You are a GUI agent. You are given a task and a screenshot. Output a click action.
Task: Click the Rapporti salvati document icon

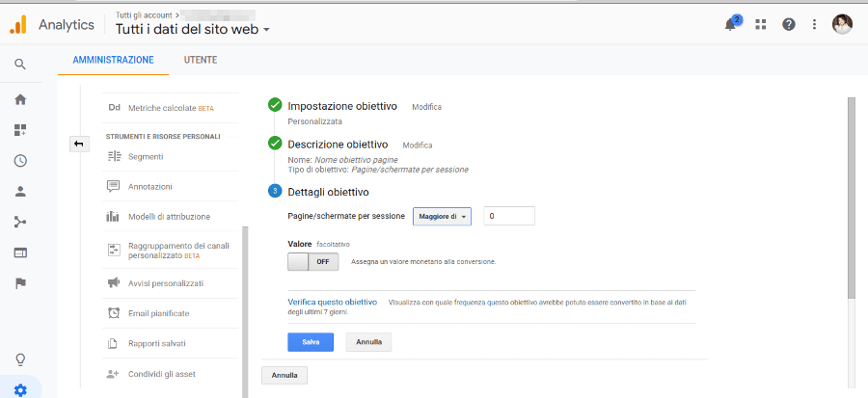pos(113,343)
